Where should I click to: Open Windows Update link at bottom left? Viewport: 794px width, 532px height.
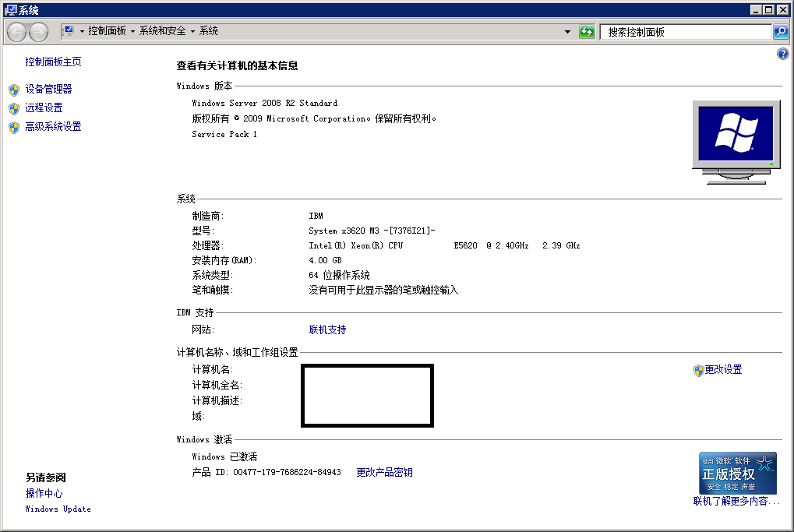[58, 509]
